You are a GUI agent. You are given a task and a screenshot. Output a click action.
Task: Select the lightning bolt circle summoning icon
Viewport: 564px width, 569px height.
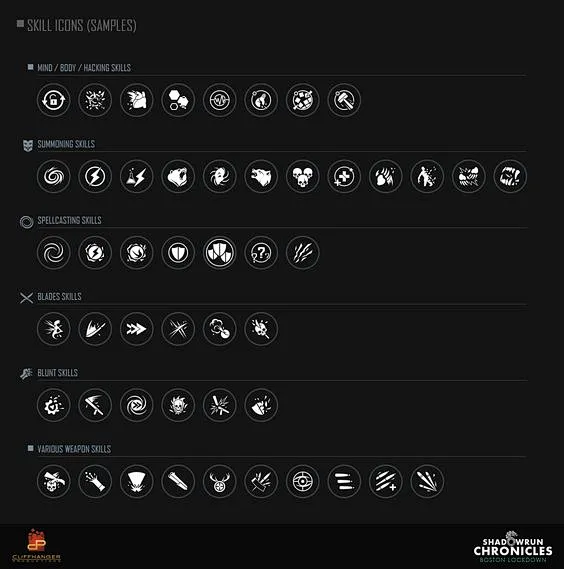pyautogui.click(x=95, y=176)
